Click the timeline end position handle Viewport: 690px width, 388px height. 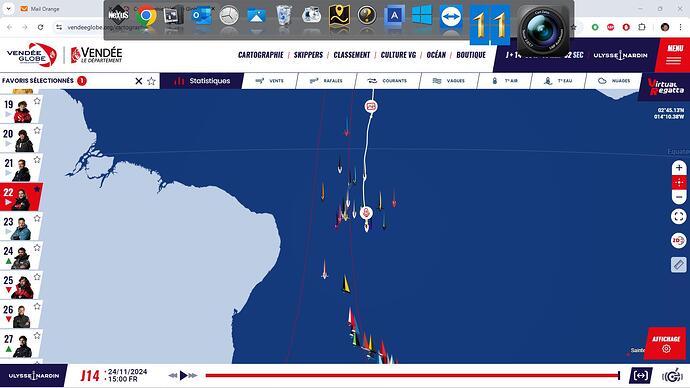(619, 376)
